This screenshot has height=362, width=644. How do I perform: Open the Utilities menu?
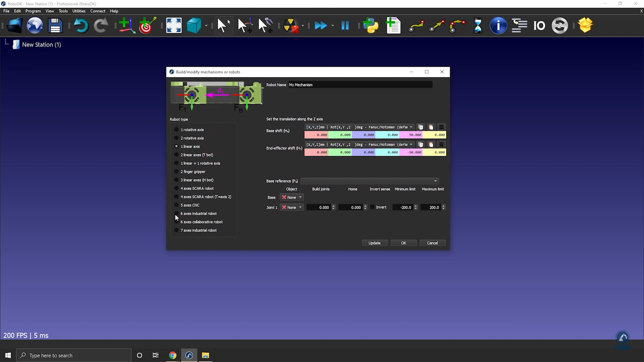pos(79,11)
